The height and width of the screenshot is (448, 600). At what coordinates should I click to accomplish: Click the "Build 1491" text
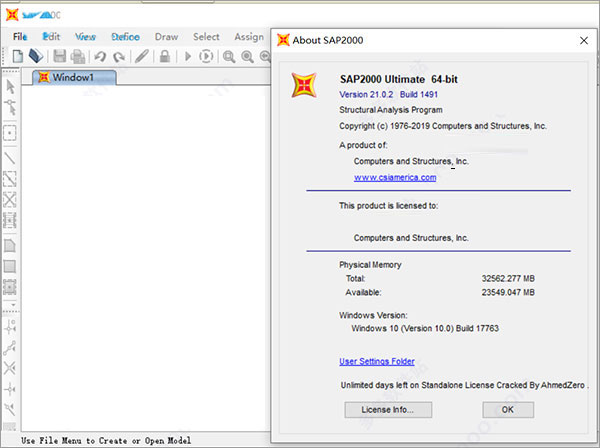tap(419, 94)
